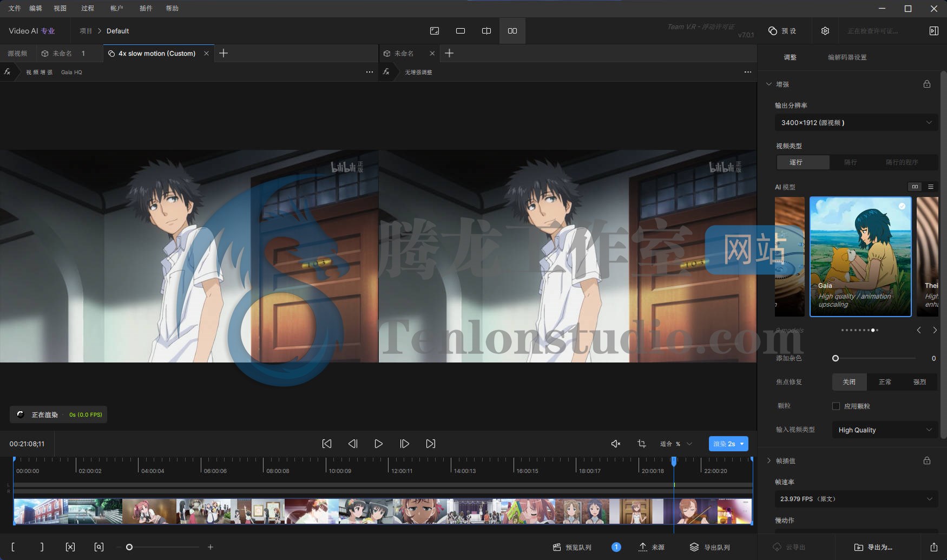Click the fx icon on 视频增强 filter
947x560 pixels.
pyautogui.click(x=7, y=71)
